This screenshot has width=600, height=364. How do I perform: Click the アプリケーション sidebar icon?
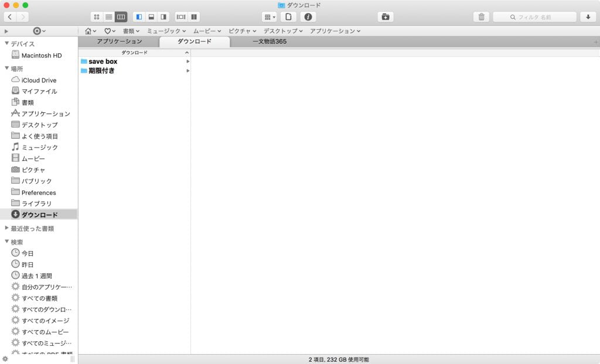[15, 113]
